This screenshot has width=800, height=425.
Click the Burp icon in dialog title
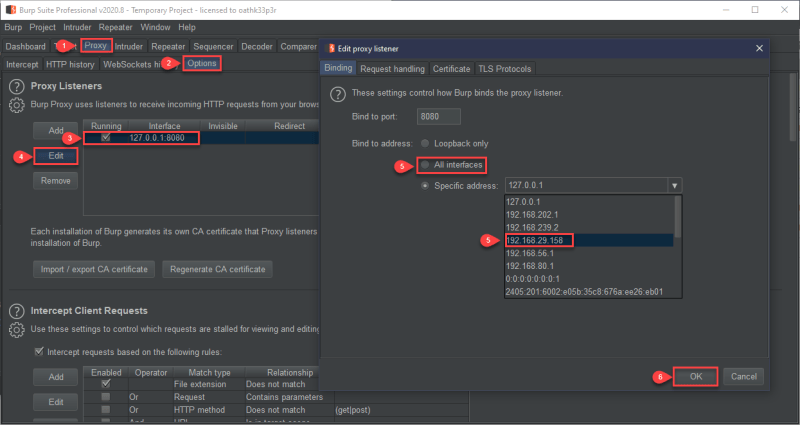331,48
